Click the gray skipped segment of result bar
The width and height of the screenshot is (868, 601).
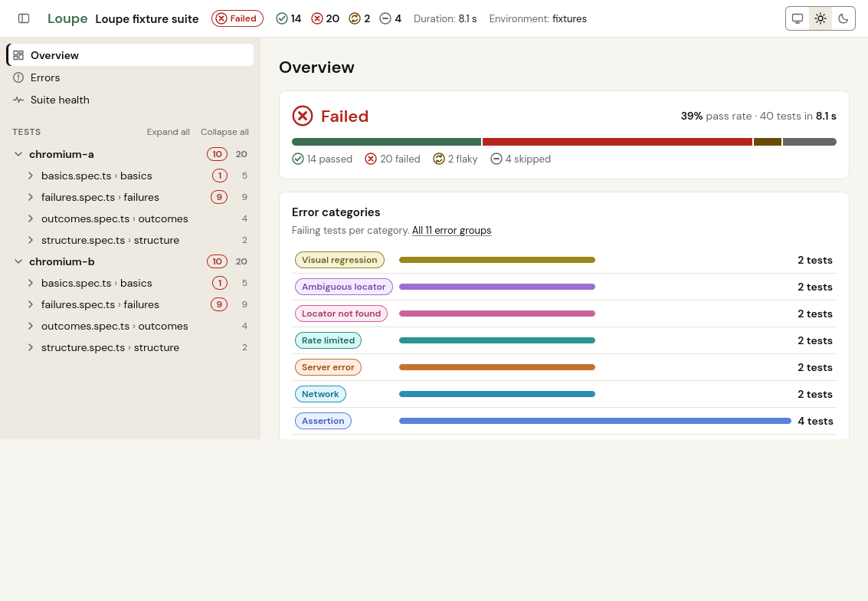point(809,142)
